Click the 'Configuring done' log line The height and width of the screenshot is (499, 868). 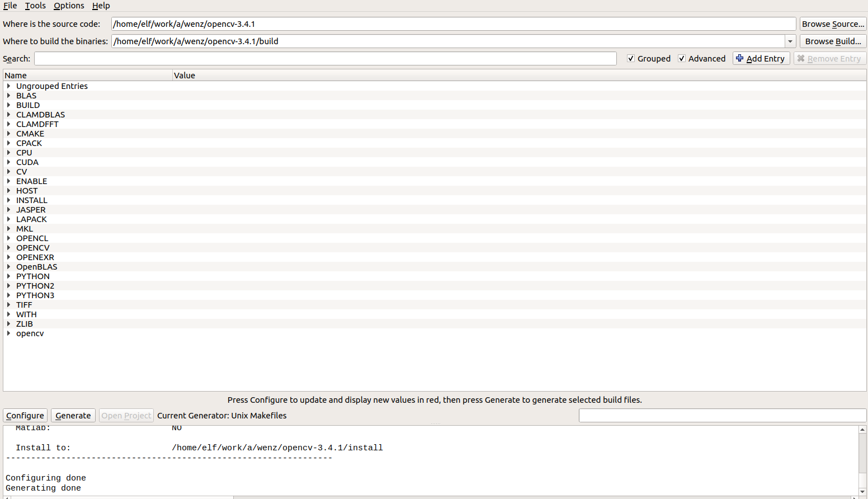coord(46,478)
